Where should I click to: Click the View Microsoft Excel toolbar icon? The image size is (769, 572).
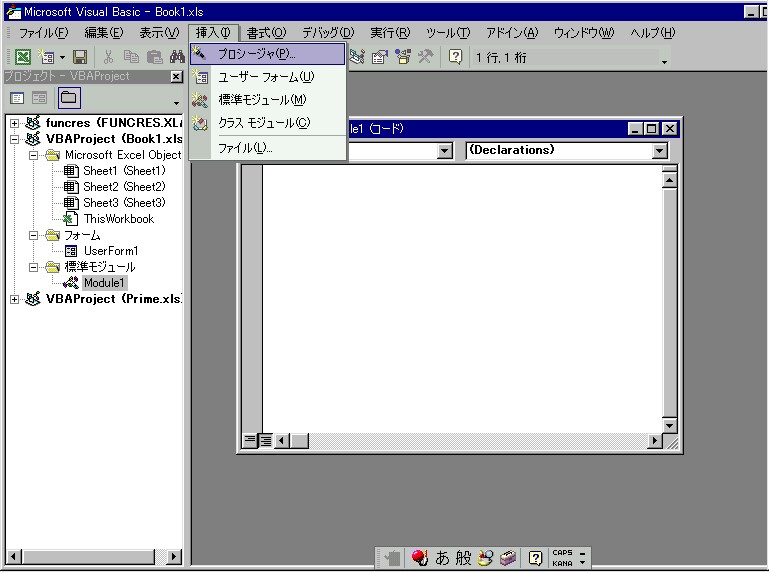(x=23, y=57)
